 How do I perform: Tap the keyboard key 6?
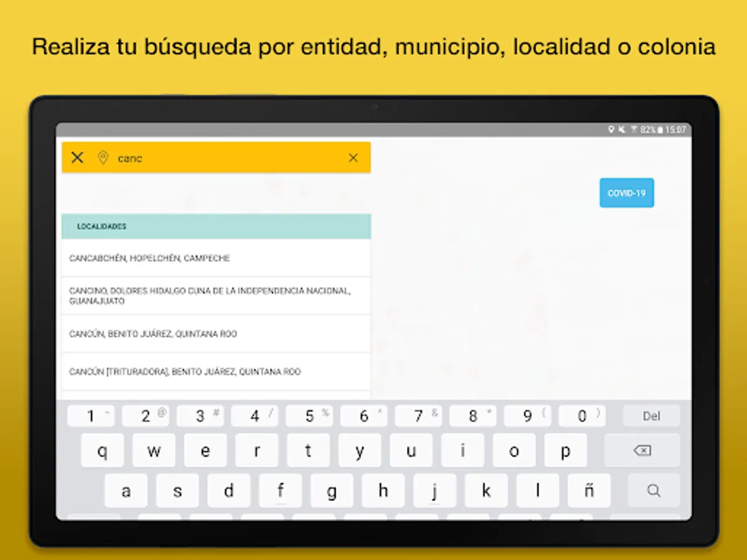(x=364, y=416)
